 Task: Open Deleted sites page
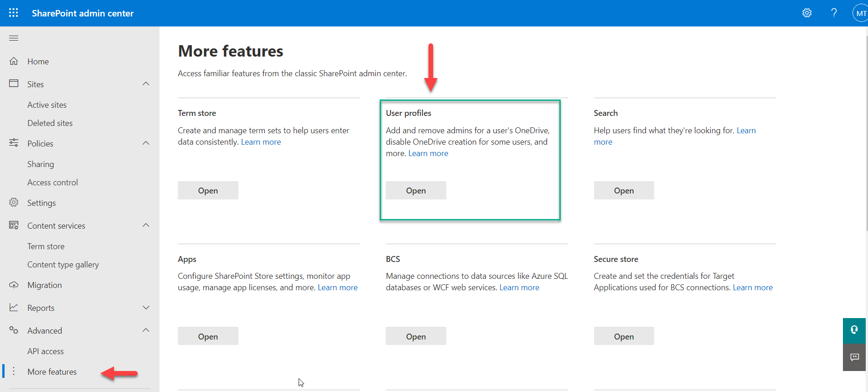pyautogui.click(x=50, y=123)
